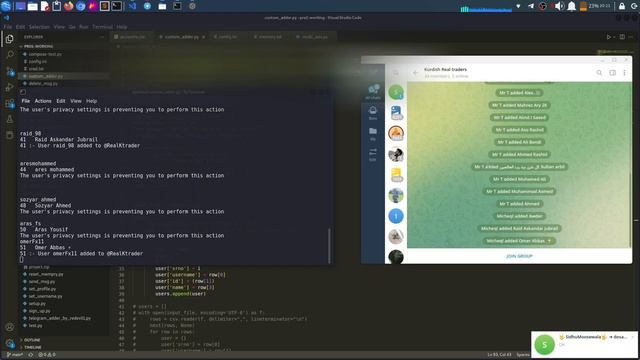Image resolution: width=640 pixels, height=360 pixels.
Task: Click the lock screen icon in panel
Action: (x=622, y=6)
